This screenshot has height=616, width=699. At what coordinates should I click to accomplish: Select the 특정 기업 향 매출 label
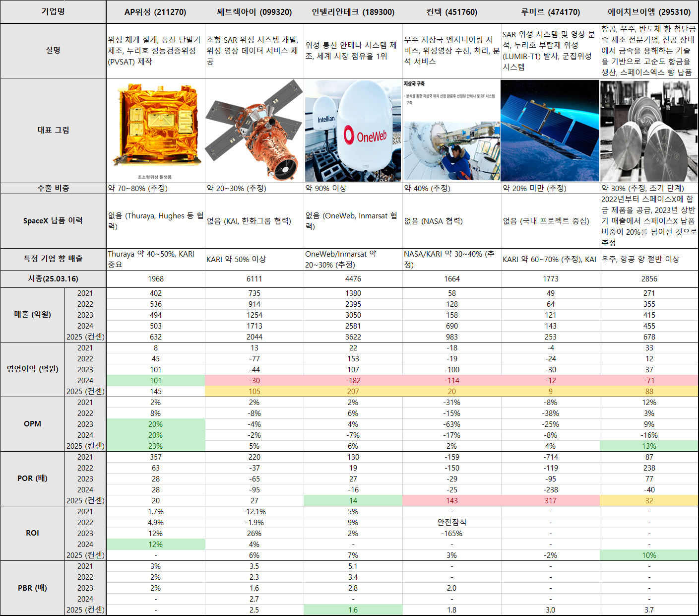click(53, 259)
